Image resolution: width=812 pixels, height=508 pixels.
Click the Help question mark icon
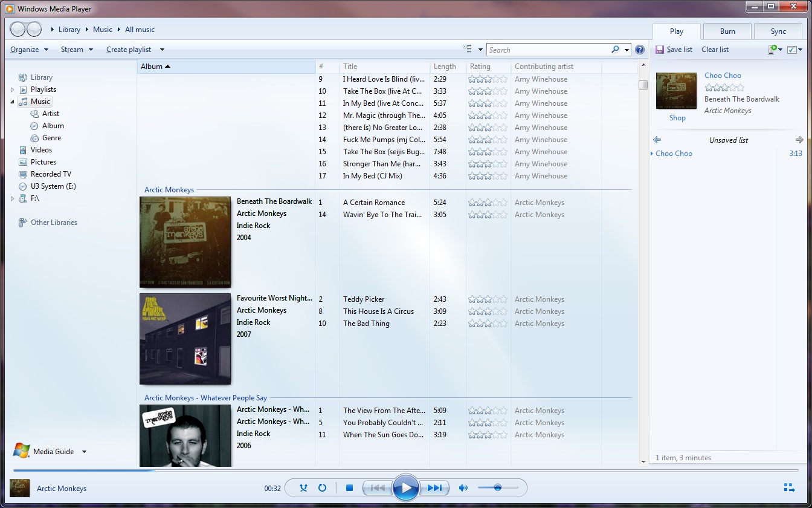(x=640, y=50)
